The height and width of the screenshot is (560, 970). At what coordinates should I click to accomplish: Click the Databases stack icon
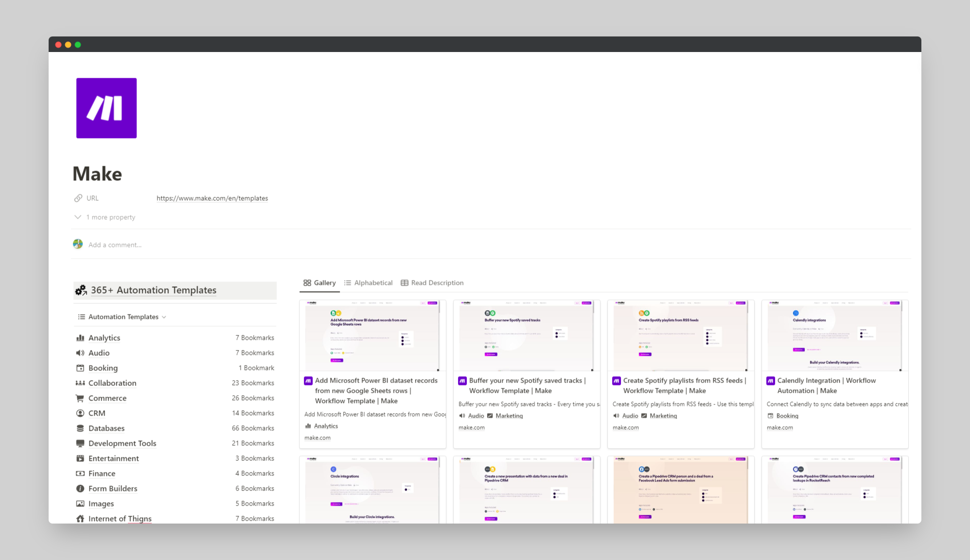click(x=80, y=428)
